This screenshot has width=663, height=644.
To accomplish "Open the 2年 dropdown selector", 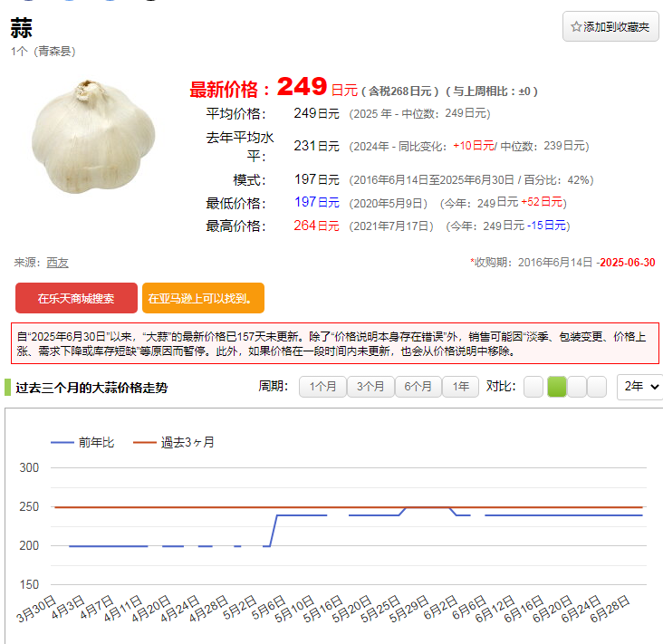I will pos(640,387).
